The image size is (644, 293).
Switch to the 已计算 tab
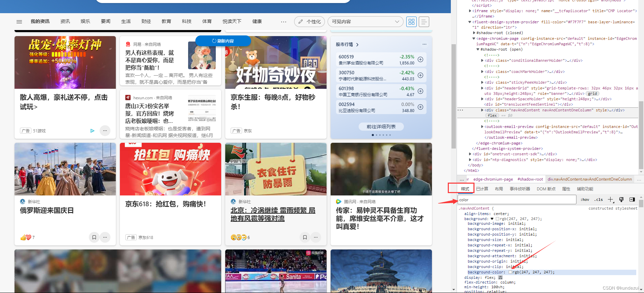(x=482, y=189)
